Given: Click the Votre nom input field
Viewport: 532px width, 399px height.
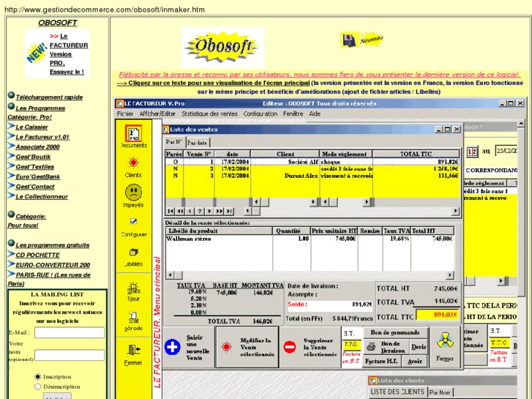Looking at the screenshot, I should [70, 355].
